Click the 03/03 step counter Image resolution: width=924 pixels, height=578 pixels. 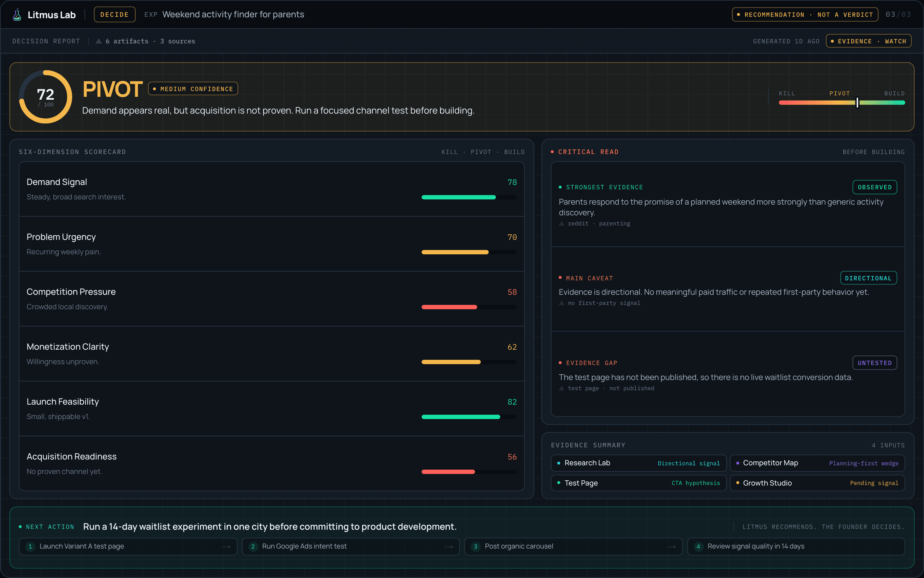pyautogui.click(x=898, y=14)
